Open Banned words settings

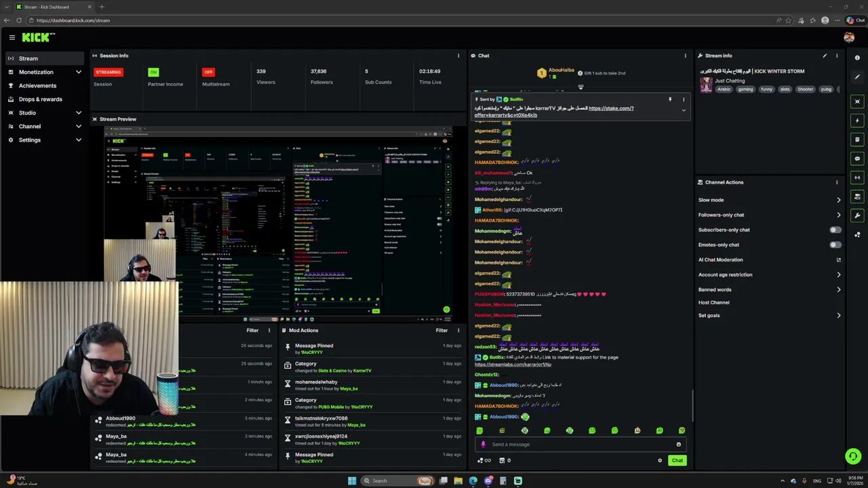point(770,289)
